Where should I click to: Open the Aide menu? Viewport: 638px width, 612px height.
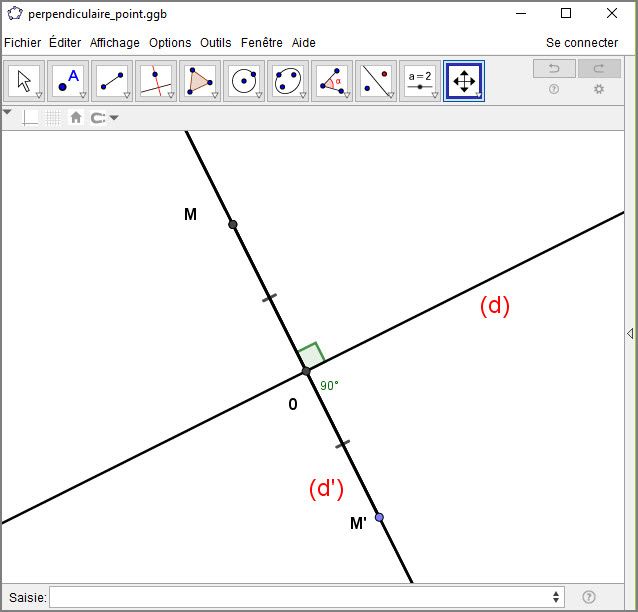(304, 42)
